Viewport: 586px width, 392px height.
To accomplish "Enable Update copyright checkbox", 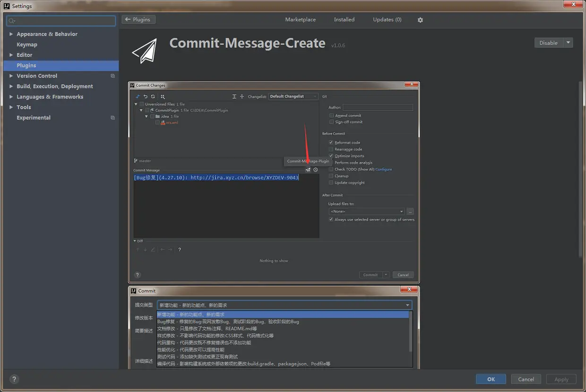I will (331, 182).
